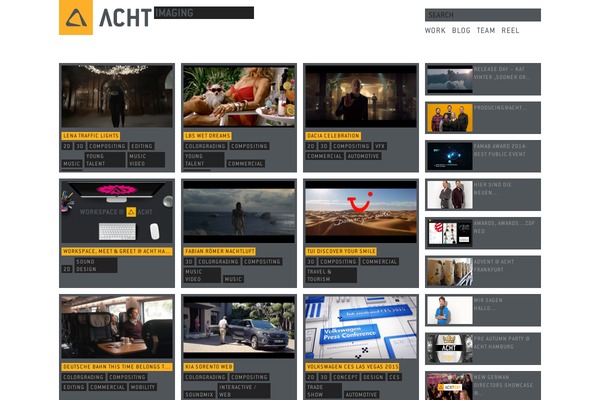Viewport: 600px width, 400px height.
Task: Open the Dacia Celebration thumbnail image
Action: (x=361, y=96)
